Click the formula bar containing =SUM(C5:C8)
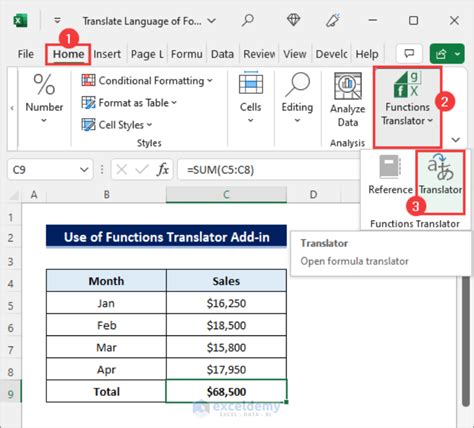Screen dimensions: 474x428 268,170
